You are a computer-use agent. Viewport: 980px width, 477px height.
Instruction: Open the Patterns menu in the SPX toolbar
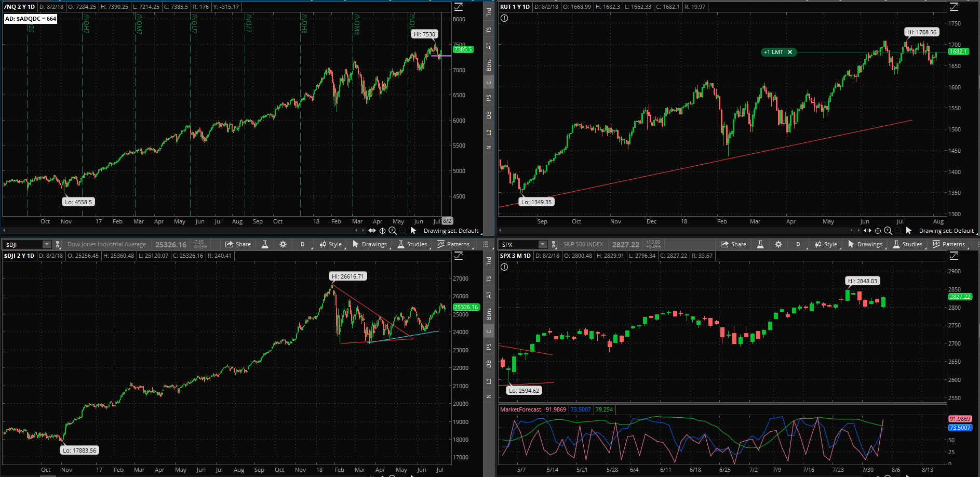click(949, 244)
